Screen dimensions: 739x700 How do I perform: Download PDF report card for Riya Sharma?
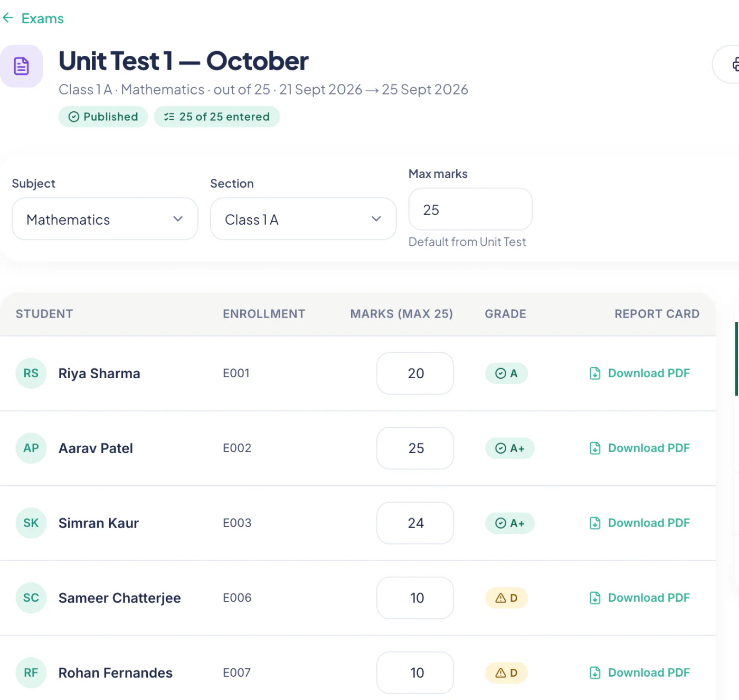coord(640,373)
